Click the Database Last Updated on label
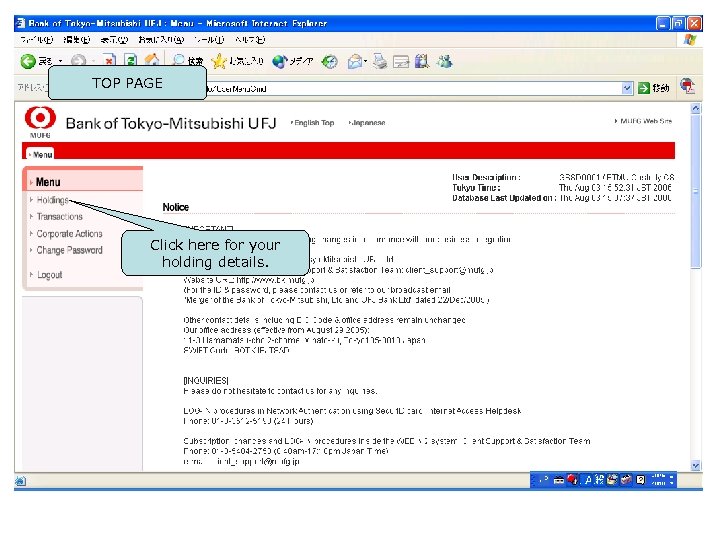This screenshot has width=720, height=540. point(504,198)
